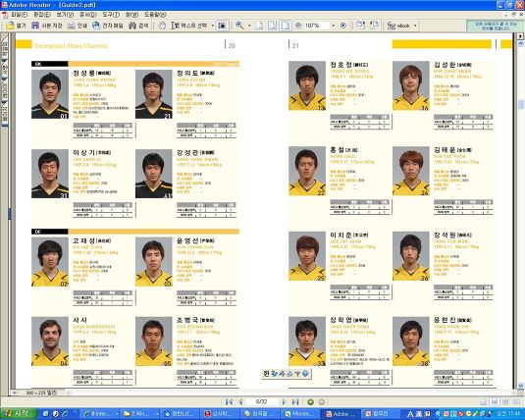Click the rotate clockwise icon
The image size is (525, 420).
pos(360,26)
